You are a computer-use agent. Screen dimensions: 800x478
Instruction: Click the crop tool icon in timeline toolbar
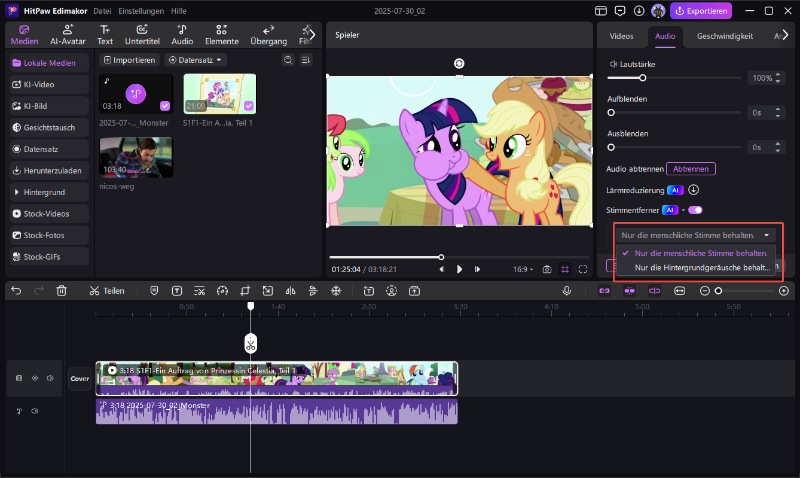pyautogui.click(x=245, y=291)
